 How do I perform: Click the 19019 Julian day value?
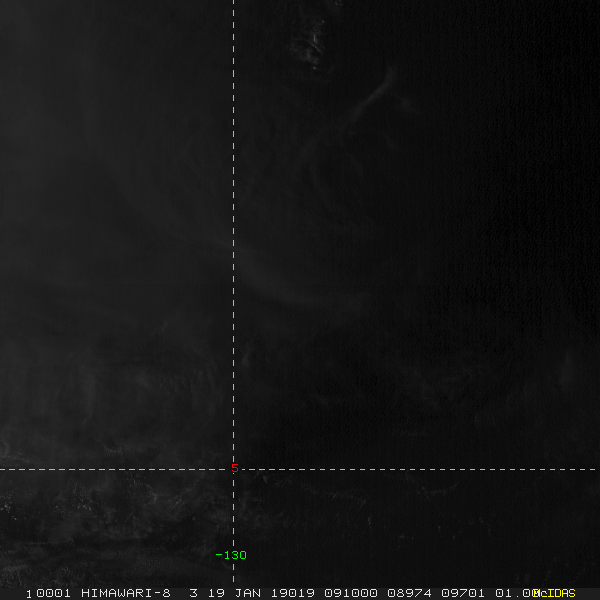pyautogui.click(x=292, y=593)
